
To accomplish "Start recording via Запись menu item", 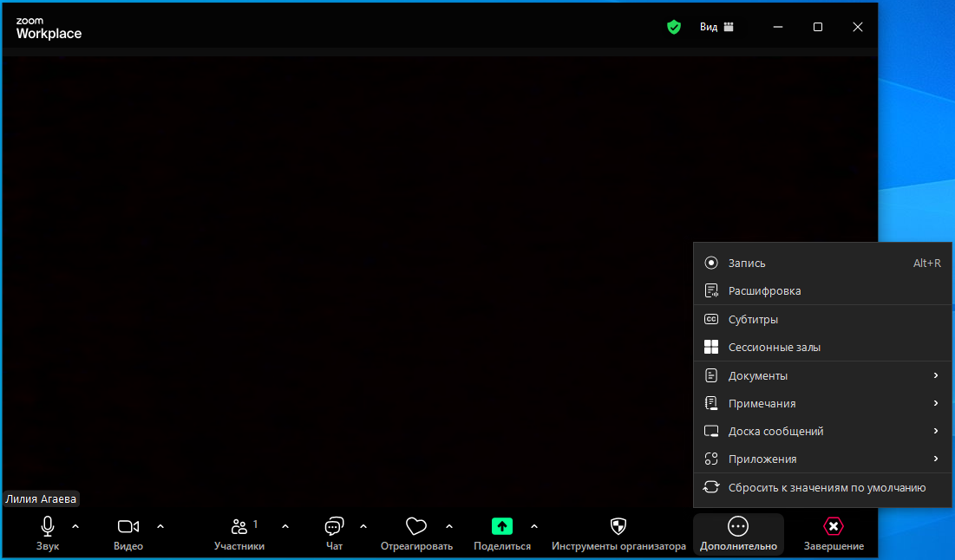I will (x=822, y=263).
